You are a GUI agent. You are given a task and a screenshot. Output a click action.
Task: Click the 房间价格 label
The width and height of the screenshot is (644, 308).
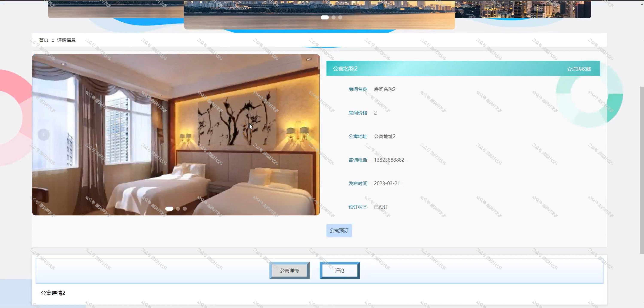click(x=358, y=113)
